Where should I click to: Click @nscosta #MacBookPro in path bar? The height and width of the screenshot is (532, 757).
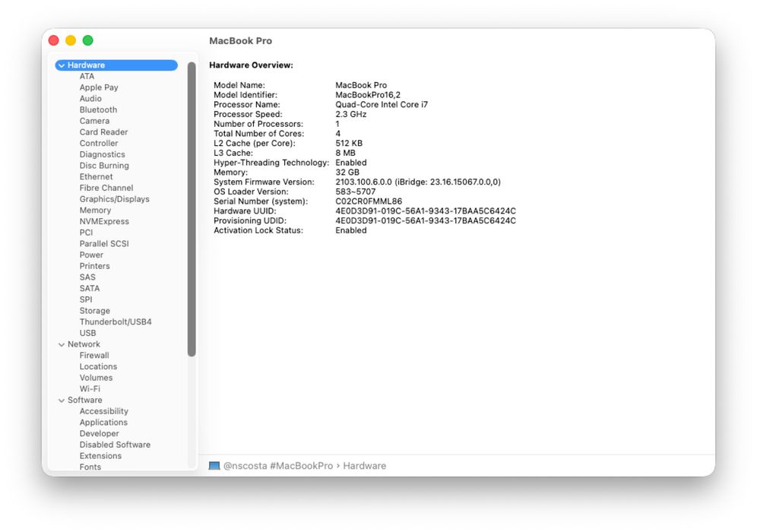(x=278, y=466)
